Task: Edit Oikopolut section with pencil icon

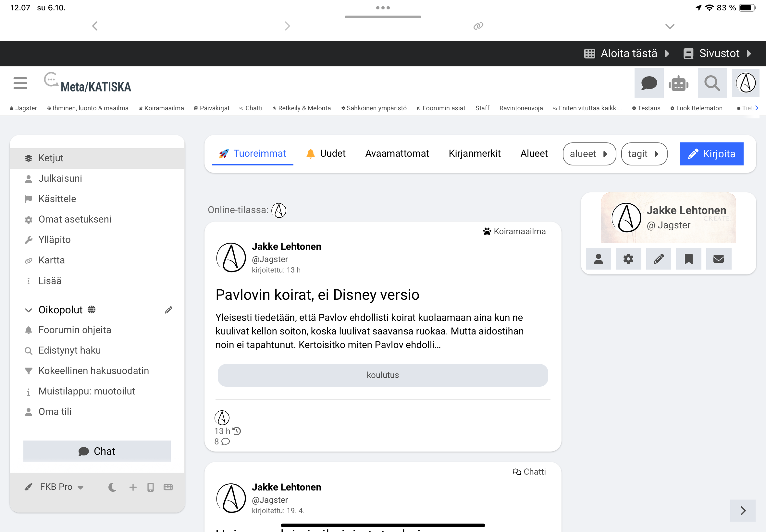Action: pyautogui.click(x=168, y=310)
